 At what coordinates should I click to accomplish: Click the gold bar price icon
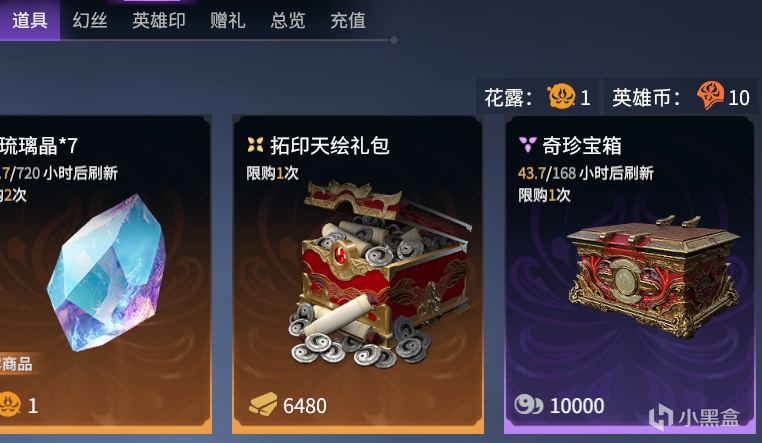click(x=263, y=405)
